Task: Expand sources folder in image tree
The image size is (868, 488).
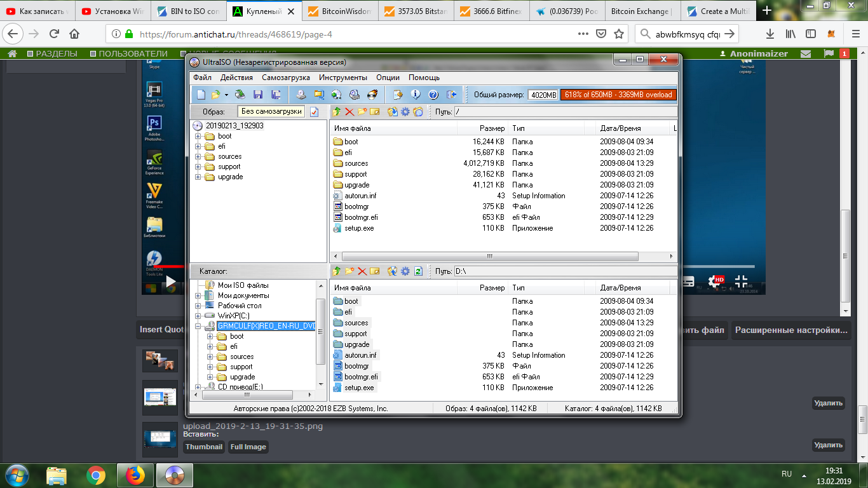Action: pyautogui.click(x=198, y=156)
